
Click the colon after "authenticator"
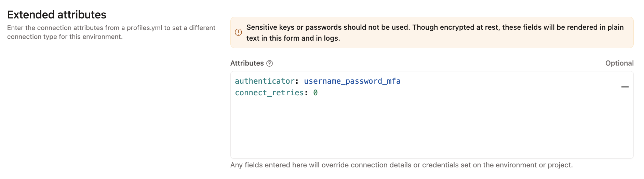tap(297, 81)
